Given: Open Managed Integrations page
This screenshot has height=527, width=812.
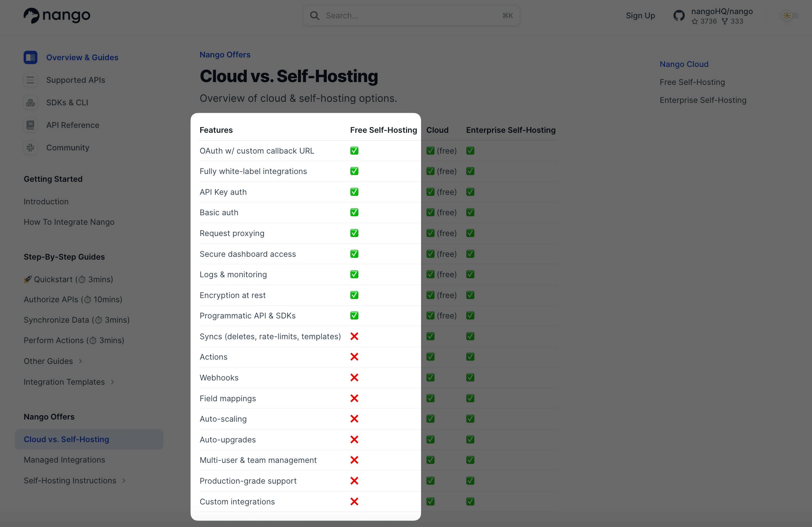Looking at the screenshot, I should pos(64,460).
